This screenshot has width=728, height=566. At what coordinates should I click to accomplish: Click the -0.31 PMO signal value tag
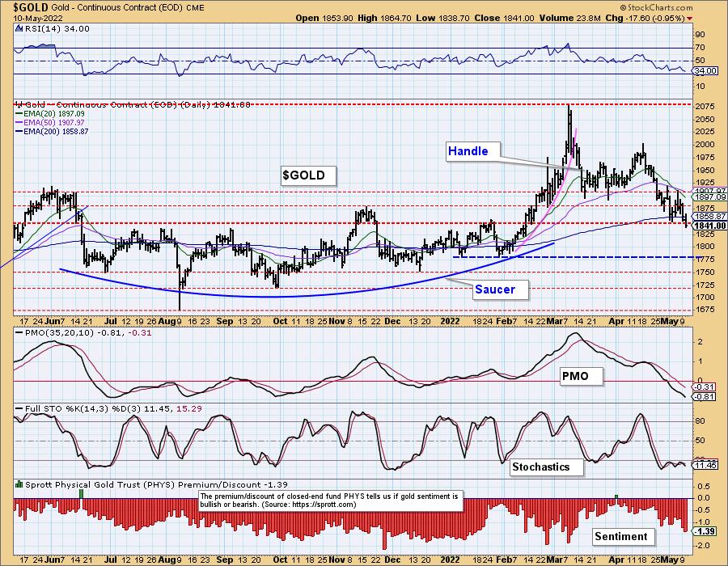pyautogui.click(x=705, y=387)
